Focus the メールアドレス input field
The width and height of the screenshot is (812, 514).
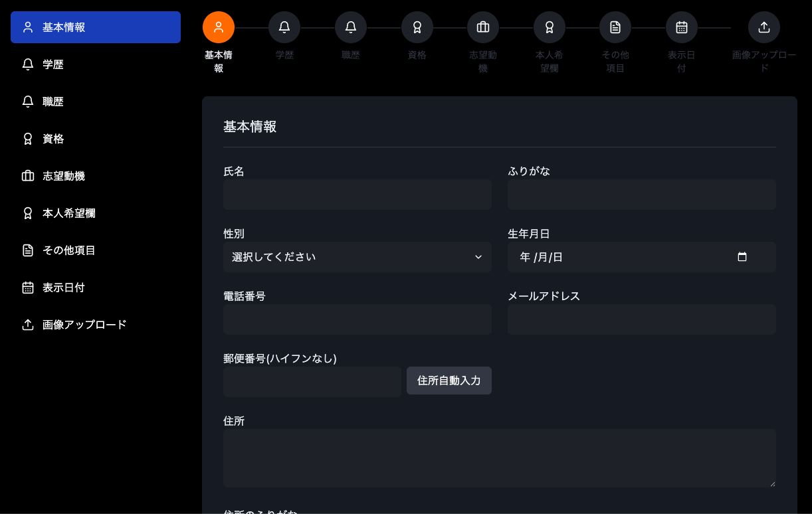tap(642, 319)
